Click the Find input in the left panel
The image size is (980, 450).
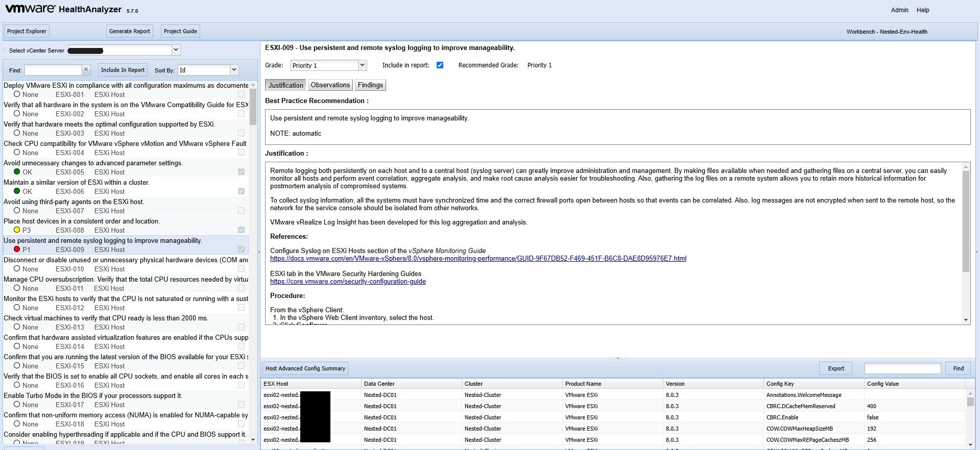(x=53, y=70)
